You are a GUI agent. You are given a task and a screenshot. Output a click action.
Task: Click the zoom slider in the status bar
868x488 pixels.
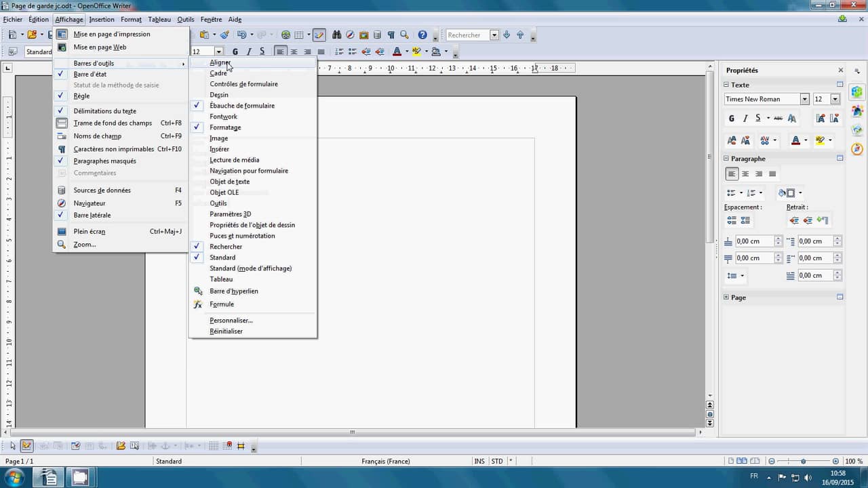803,462
